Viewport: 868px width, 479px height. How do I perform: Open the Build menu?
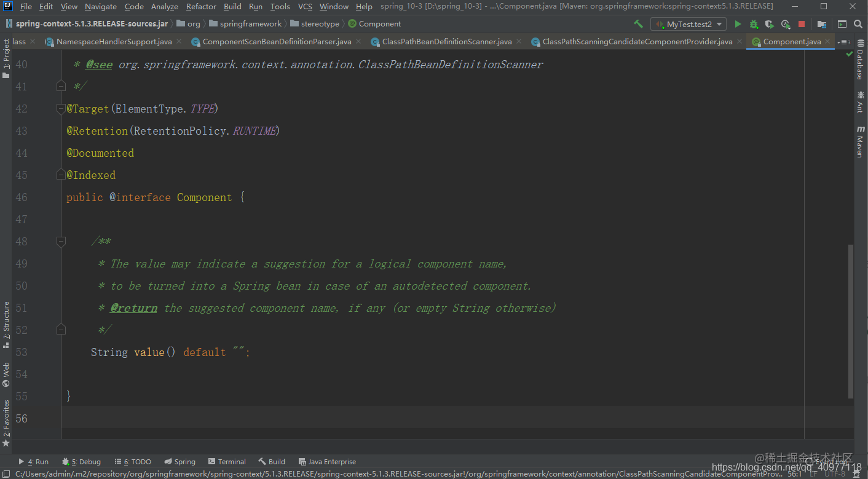232,7
